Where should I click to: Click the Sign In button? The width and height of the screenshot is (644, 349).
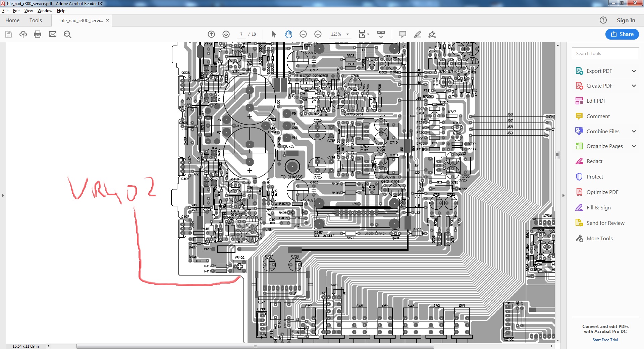pyautogui.click(x=626, y=20)
